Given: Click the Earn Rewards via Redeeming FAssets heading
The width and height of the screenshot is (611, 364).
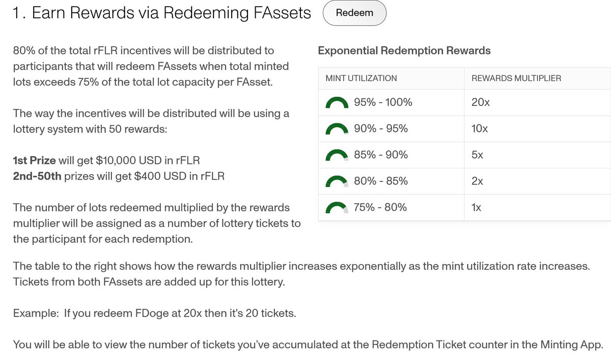Looking at the screenshot, I should [x=161, y=13].
